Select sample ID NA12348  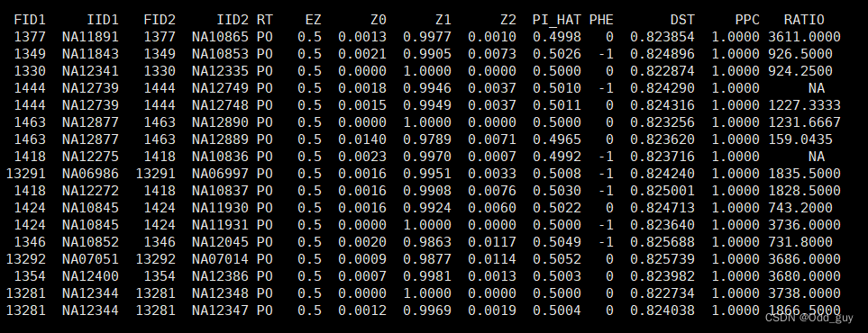pyautogui.click(x=220, y=293)
